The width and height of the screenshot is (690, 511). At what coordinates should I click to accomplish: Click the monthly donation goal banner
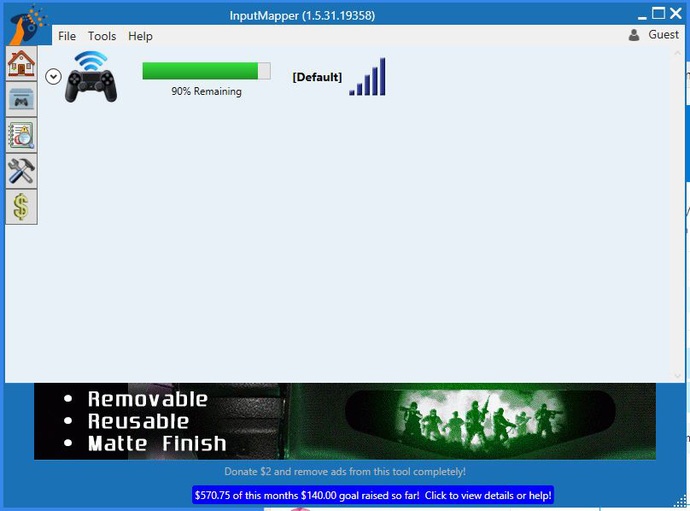pos(373,495)
